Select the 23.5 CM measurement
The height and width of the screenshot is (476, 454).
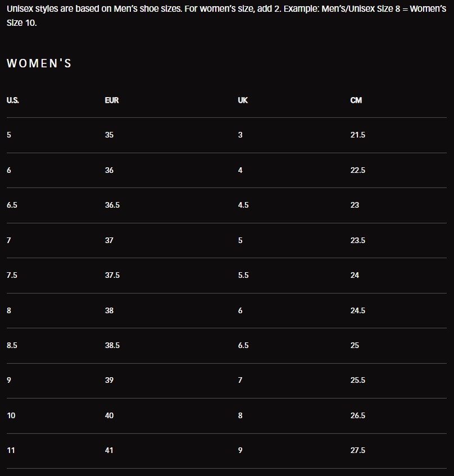358,240
